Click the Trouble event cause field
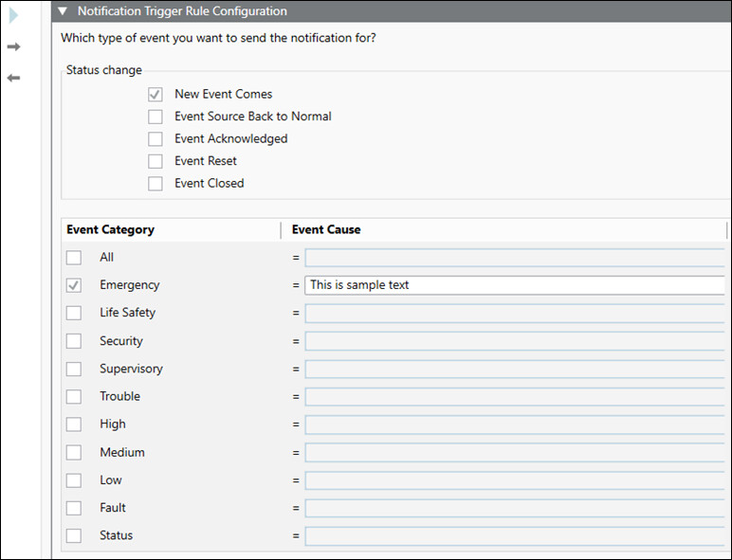 pyautogui.click(x=514, y=397)
